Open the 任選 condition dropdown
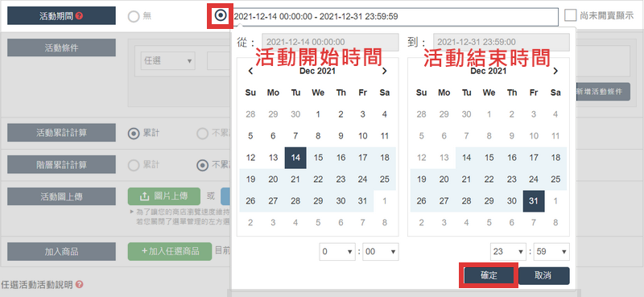The height and width of the screenshot is (297, 644). [x=167, y=61]
